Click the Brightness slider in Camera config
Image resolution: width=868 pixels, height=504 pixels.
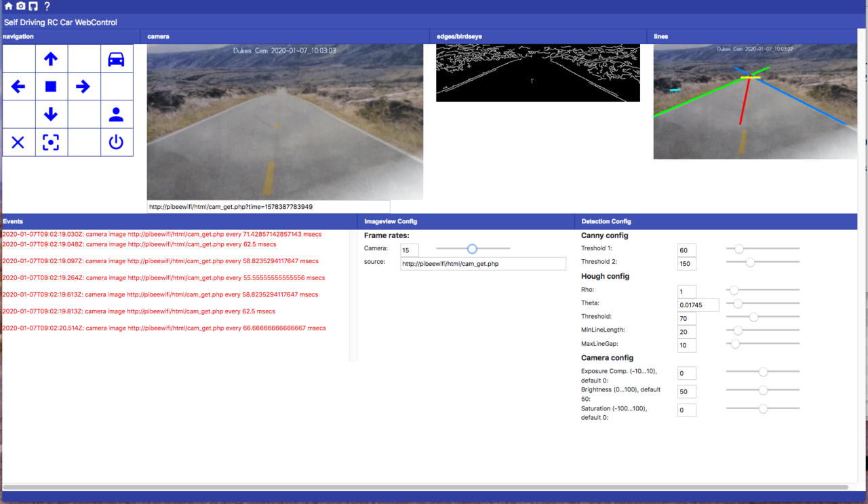click(x=762, y=390)
